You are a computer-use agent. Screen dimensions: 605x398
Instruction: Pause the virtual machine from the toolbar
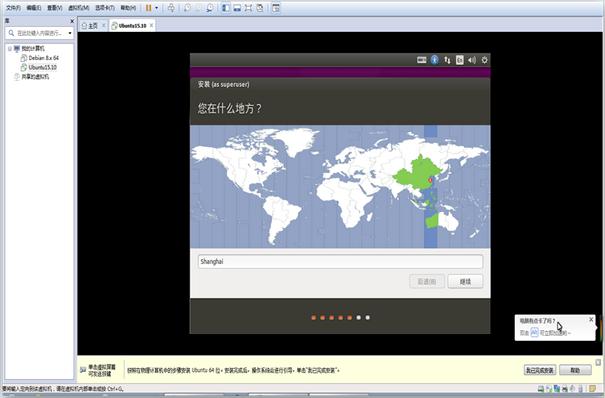[149, 8]
